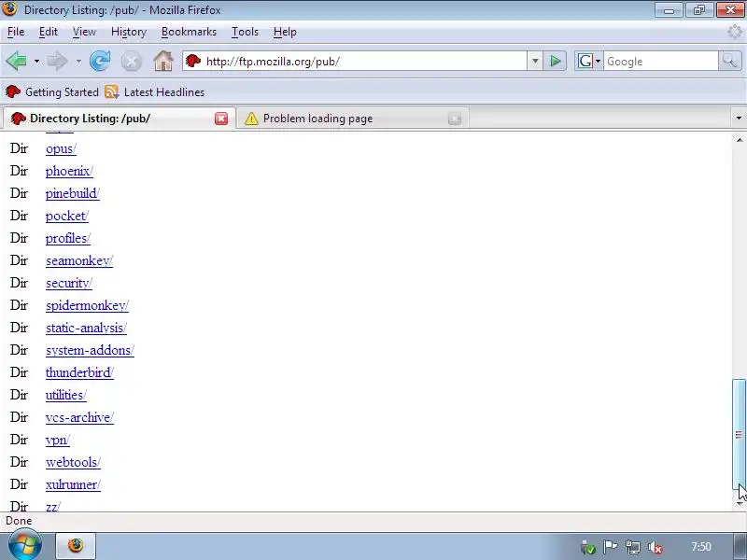Open Latest Headlines feed bookmark
This screenshot has height=560, width=747.
click(154, 91)
